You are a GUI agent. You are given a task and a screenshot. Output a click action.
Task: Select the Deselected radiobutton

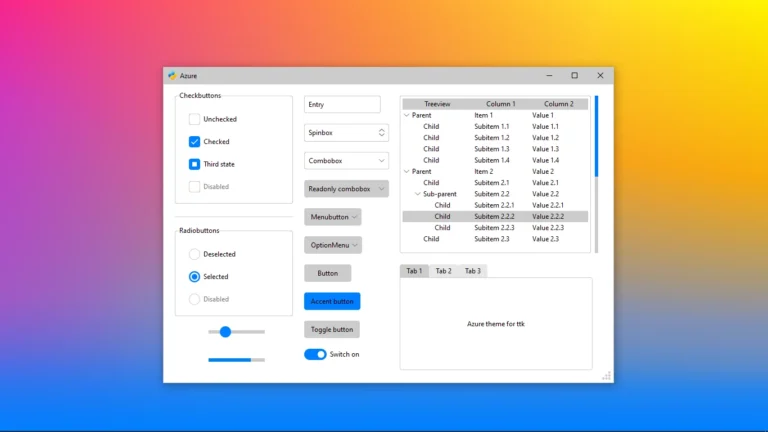point(194,254)
